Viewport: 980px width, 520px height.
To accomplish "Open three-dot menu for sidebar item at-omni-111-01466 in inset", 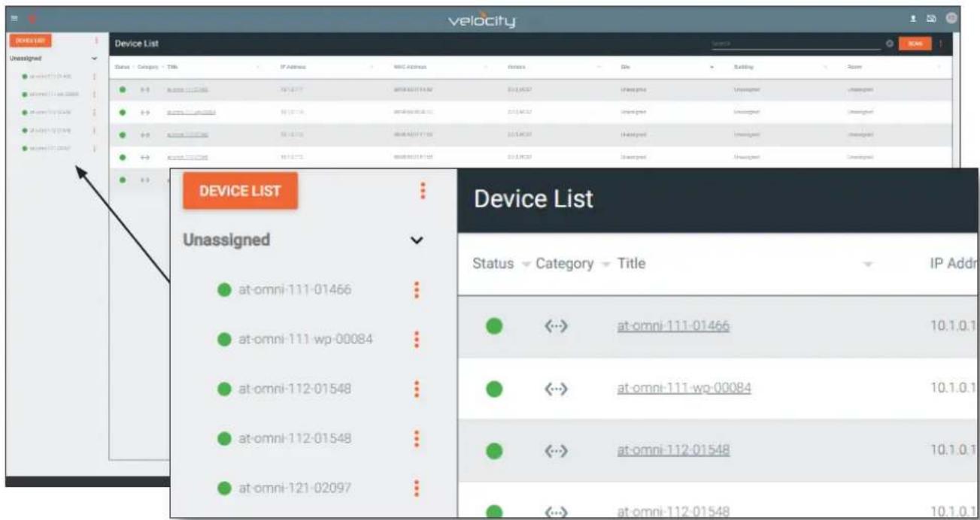I will [416, 290].
